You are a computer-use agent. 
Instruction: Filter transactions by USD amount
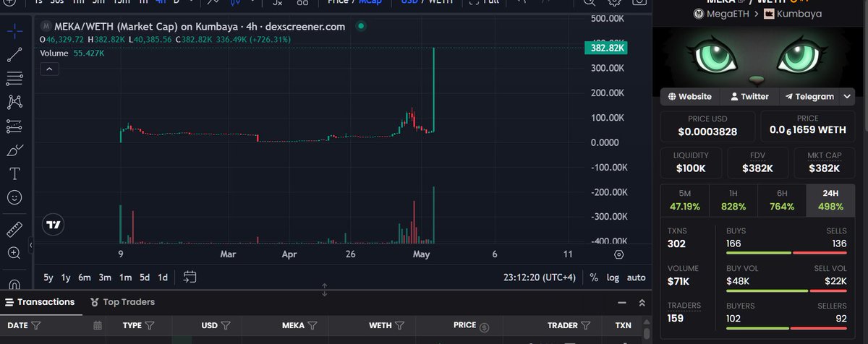click(x=225, y=326)
